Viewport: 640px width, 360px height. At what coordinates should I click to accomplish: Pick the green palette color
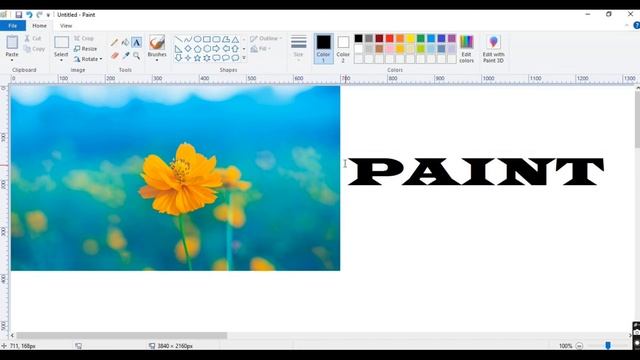[421, 38]
